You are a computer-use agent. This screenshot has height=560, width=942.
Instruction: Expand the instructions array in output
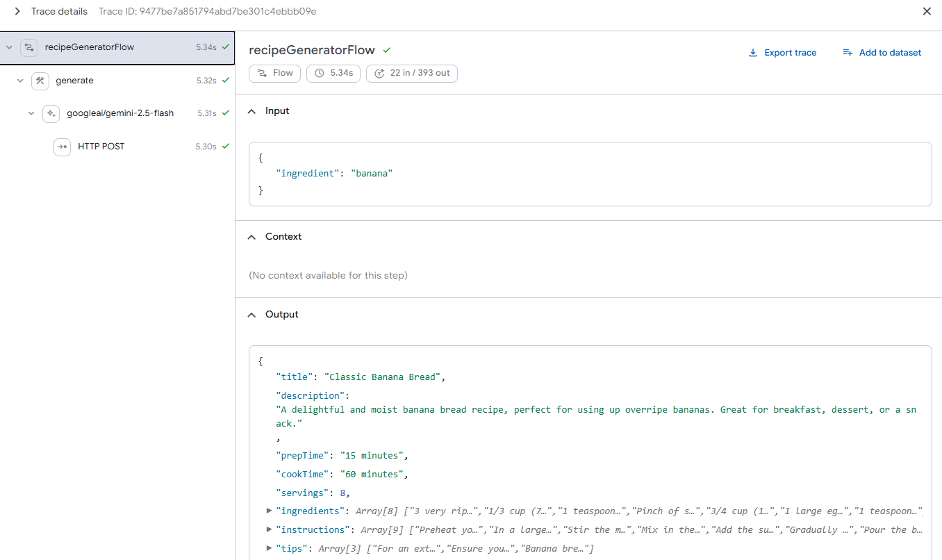click(269, 530)
